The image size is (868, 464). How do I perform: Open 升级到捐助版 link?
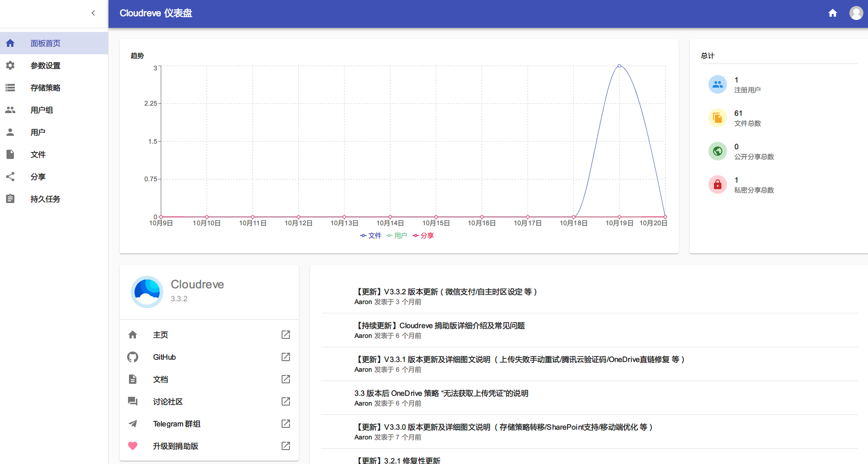click(x=209, y=446)
